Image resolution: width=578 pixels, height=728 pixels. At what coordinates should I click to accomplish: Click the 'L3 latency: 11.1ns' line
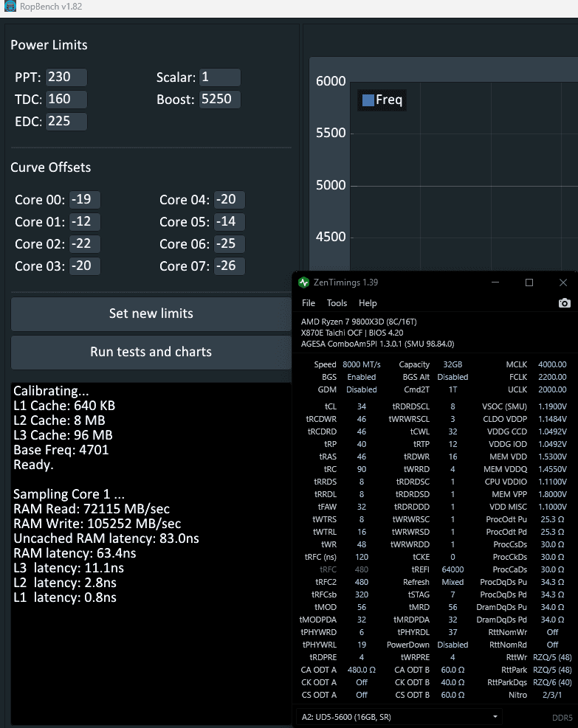point(69,568)
